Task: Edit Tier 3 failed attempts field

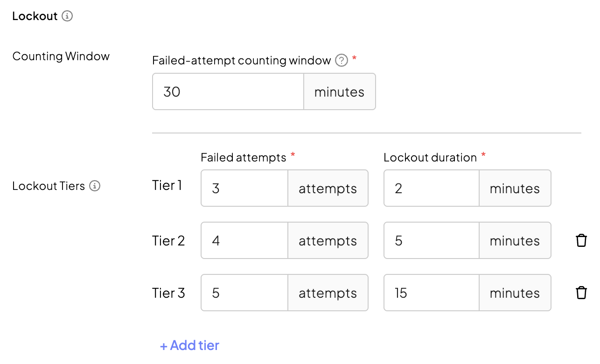Action: [x=244, y=293]
